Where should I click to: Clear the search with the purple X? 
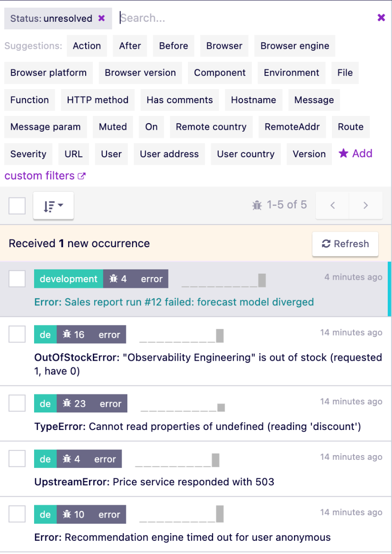click(x=381, y=18)
